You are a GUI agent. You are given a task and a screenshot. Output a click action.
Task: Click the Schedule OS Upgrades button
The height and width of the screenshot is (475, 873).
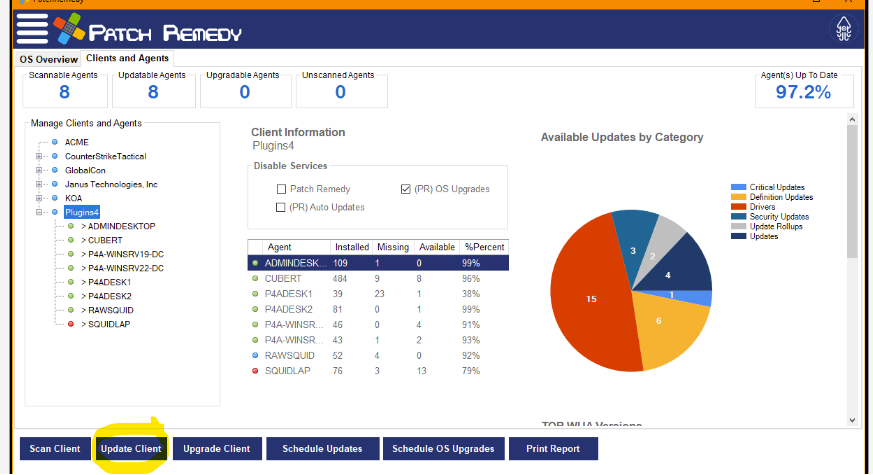(x=442, y=449)
